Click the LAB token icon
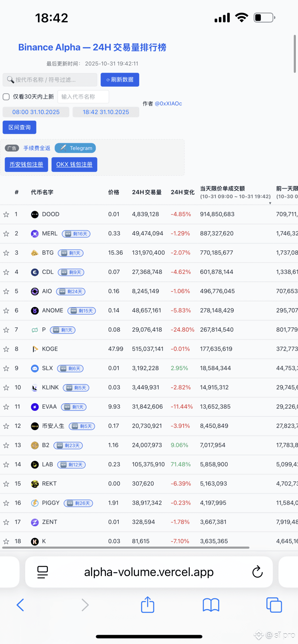 click(x=35, y=465)
